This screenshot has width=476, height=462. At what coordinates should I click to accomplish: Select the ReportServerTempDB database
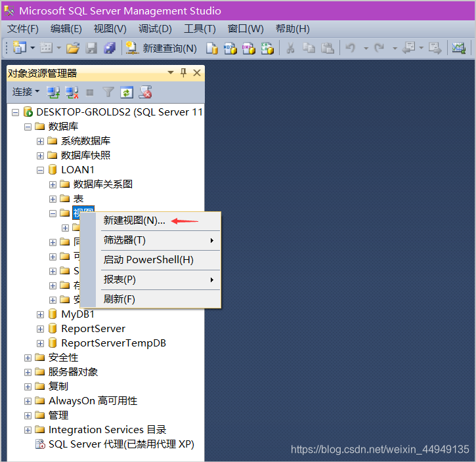coord(114,343)
